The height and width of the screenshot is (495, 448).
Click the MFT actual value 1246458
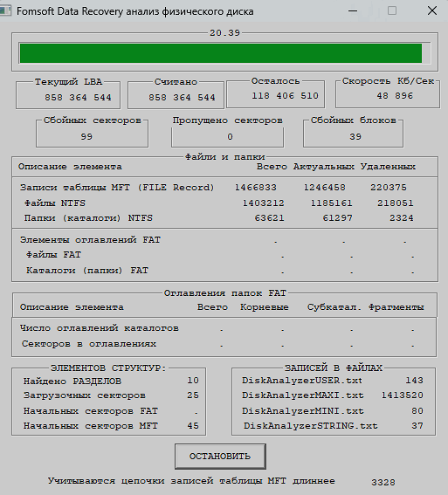324,188
